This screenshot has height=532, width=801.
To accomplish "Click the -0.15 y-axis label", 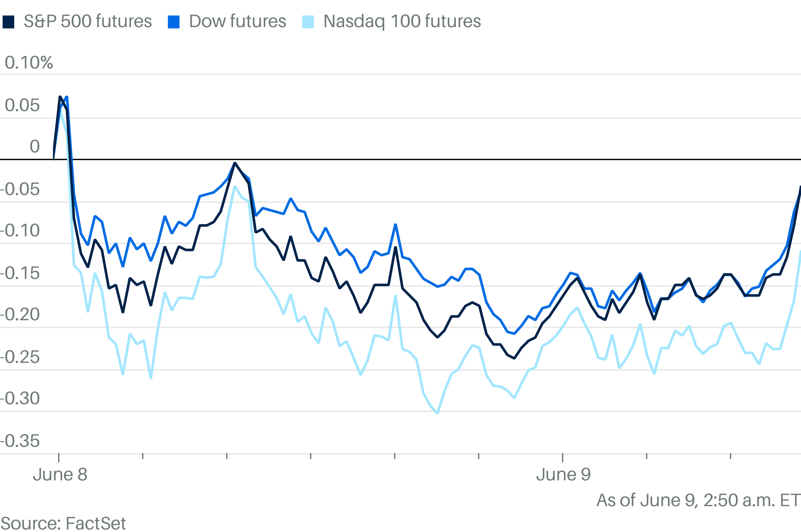I will click(x=20, y=273).
